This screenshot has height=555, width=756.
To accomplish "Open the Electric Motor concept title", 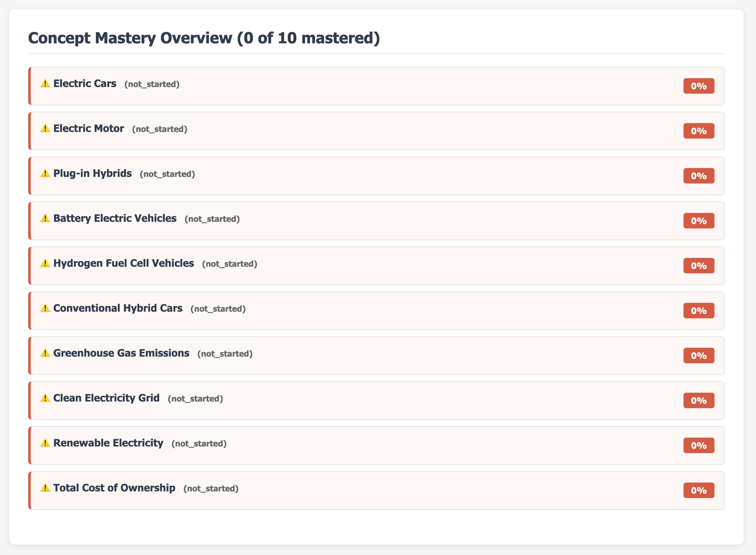I will point(88,128).
